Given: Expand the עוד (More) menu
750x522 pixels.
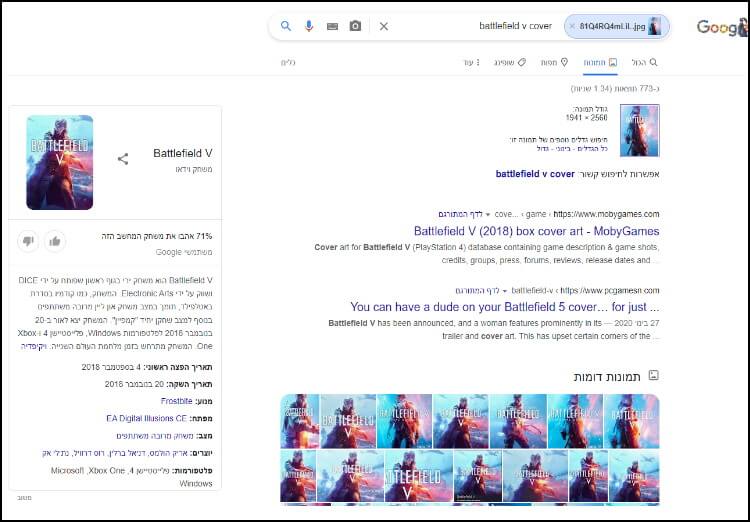Looking at the screenshot, I should [x=472, y=62].
